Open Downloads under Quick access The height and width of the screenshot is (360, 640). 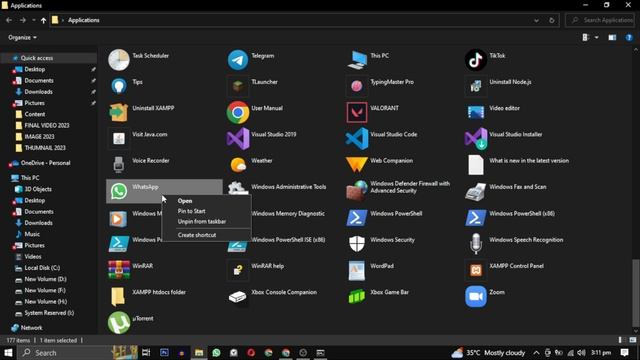[38, 92]
